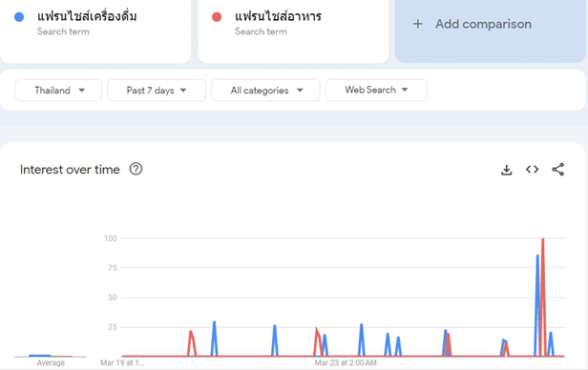Click the Average bar on chart
Screen dimensions: 588x370
[x=40, y=356]
